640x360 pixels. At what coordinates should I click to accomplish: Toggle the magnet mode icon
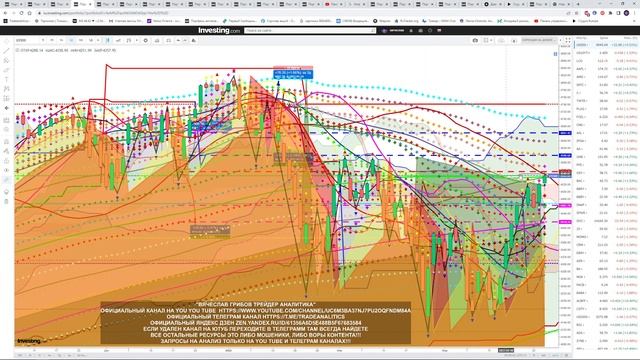click(x=6, y=141)
